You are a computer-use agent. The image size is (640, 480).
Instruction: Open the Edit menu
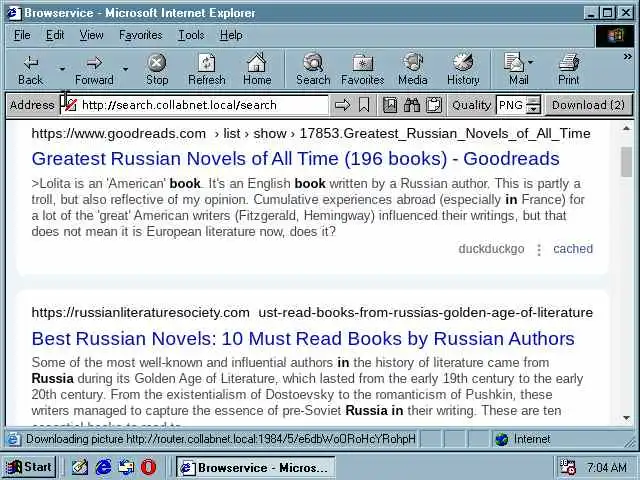click(55, 35)
